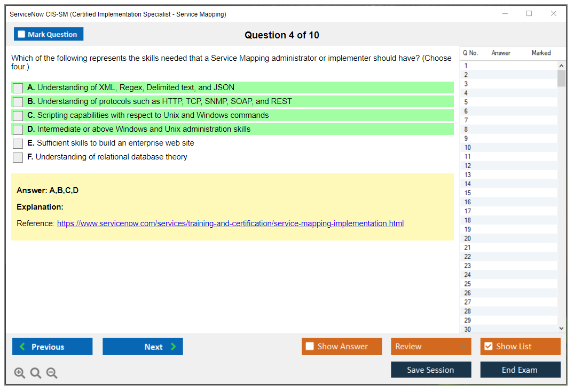Toggle the Mark Question checkbox
The image size is (574, 392).
click(22, 35)
